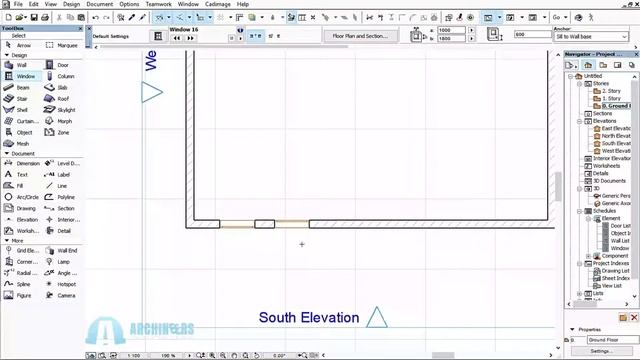Open the Options menu

tap(129, 4)
